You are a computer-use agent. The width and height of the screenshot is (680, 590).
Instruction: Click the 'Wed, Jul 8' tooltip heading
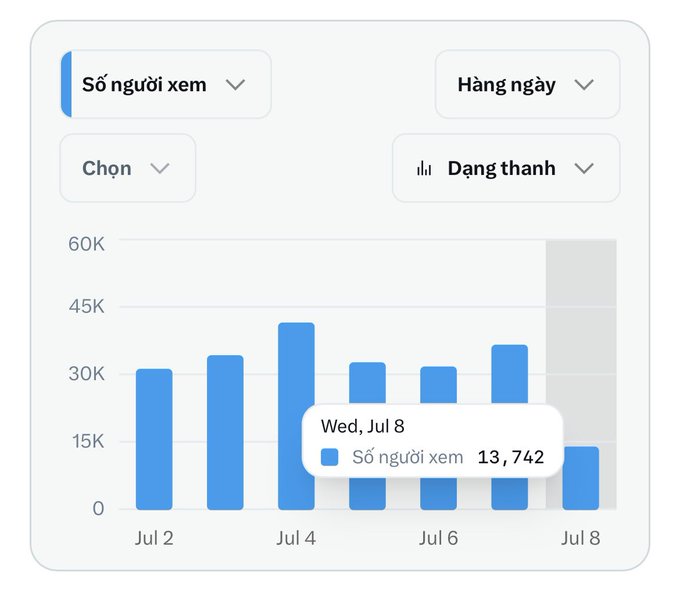[x=363, y=426]
